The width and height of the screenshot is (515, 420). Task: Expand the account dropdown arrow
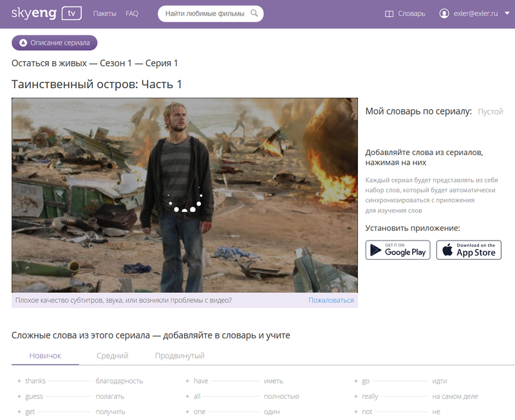(507, 14)
